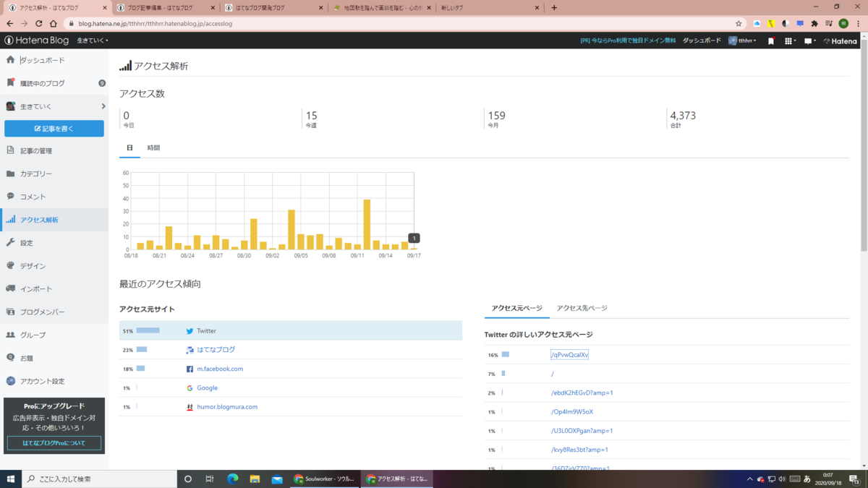Viewport: 868px width, 488px height.
Task: Click the Windows Start button
Action: [x=11, y=479]
